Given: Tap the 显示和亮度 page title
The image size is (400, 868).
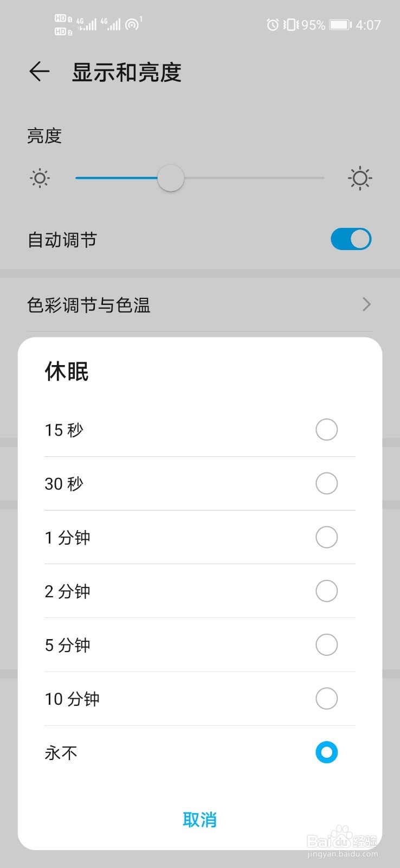Looking at the screenshot, I should 127,72.
